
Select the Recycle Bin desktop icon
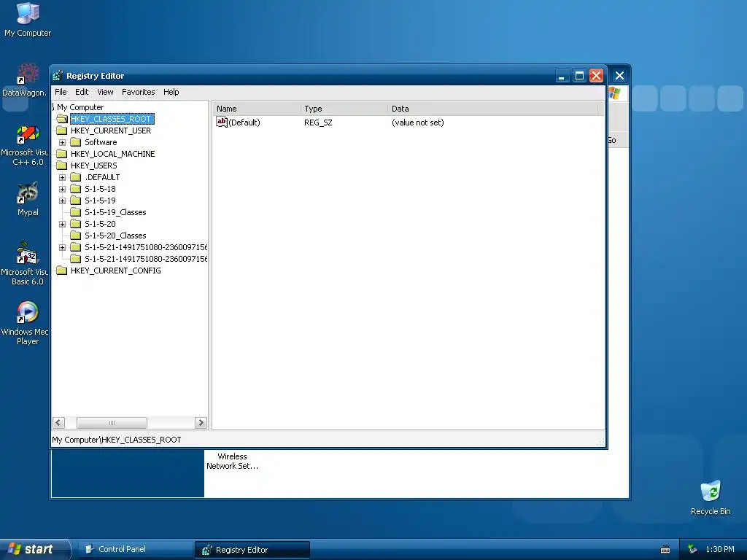point(711,497)
